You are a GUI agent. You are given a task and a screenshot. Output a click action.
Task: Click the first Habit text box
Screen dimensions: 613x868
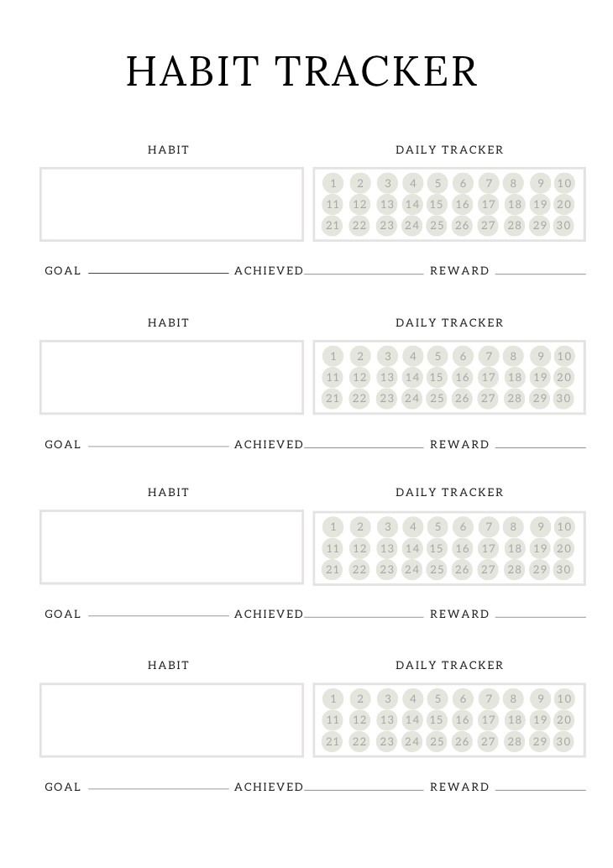click(x=171, y=204)
